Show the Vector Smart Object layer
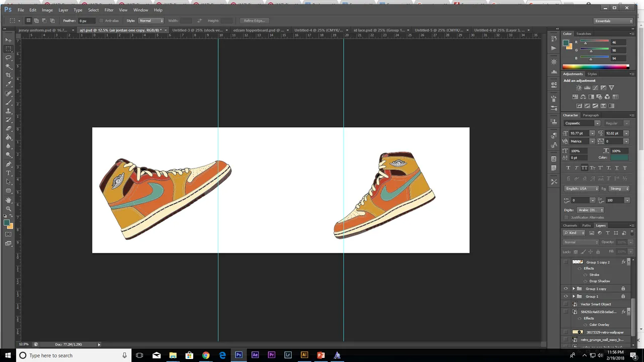Screen dimensions: 644x362 tap(566, 304)
